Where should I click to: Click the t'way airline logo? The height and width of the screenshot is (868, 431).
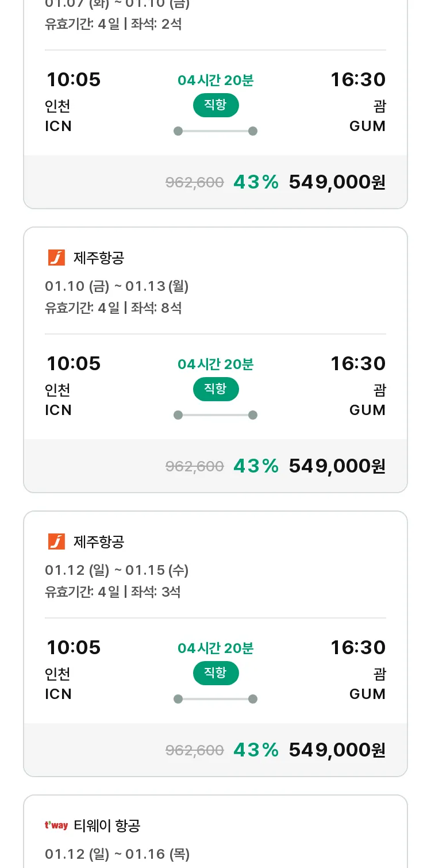56,825
